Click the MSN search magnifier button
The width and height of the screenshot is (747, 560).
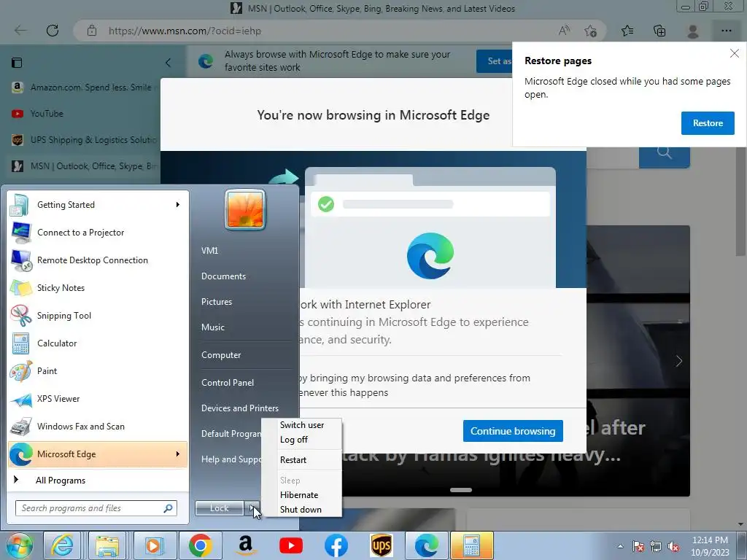pyautogui.click(x=664, y=153)
